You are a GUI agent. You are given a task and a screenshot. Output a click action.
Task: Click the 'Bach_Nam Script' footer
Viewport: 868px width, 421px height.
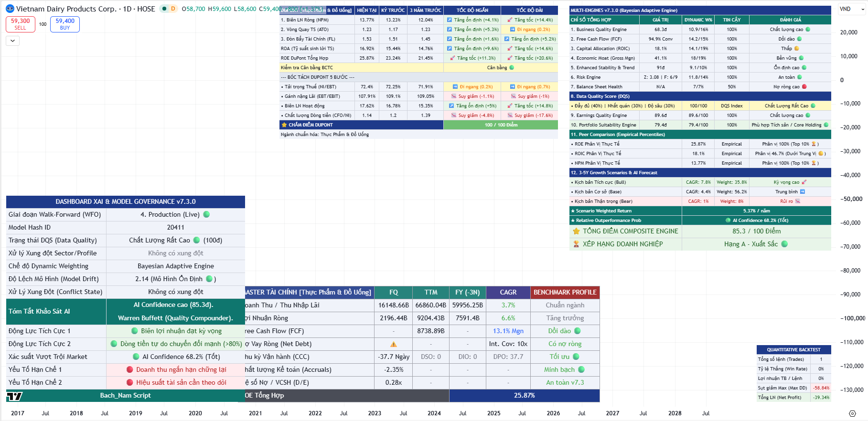click(x=126, y=396)
